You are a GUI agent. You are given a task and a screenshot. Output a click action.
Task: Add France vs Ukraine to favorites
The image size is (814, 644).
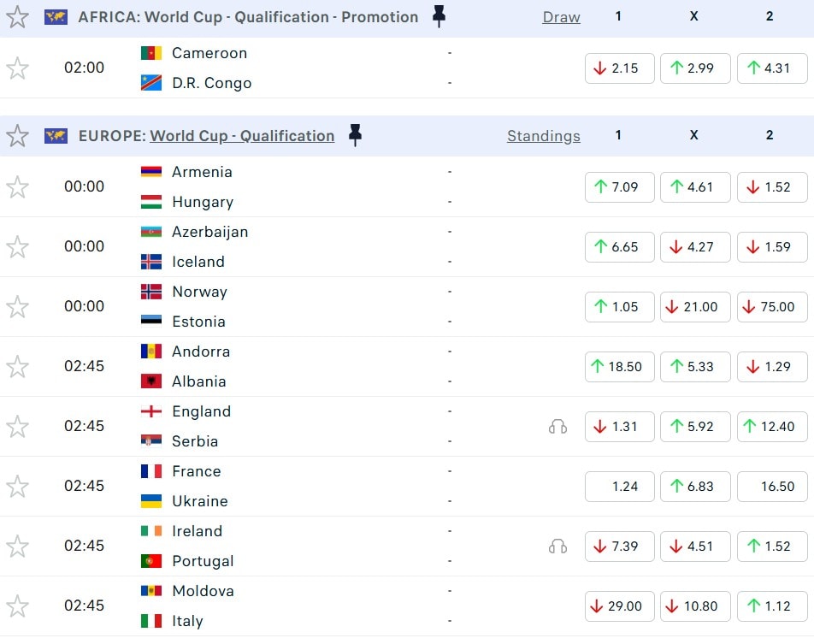(17, 486)
